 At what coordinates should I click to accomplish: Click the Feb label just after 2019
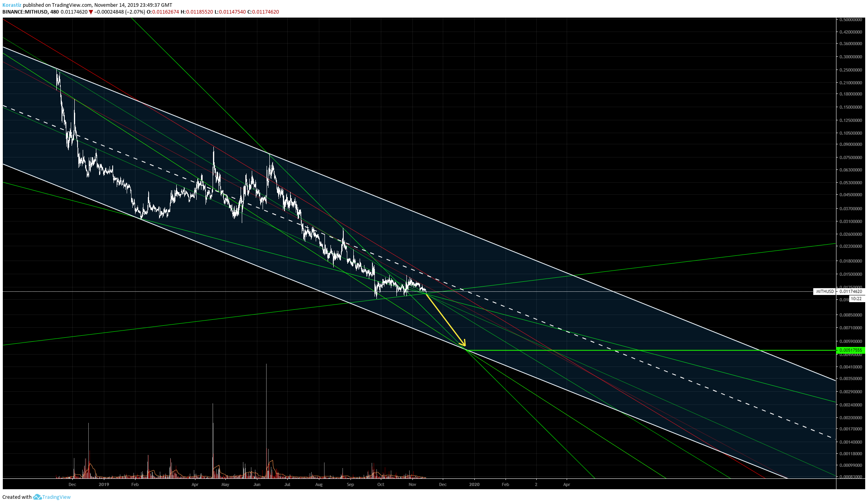pos(135,484)
